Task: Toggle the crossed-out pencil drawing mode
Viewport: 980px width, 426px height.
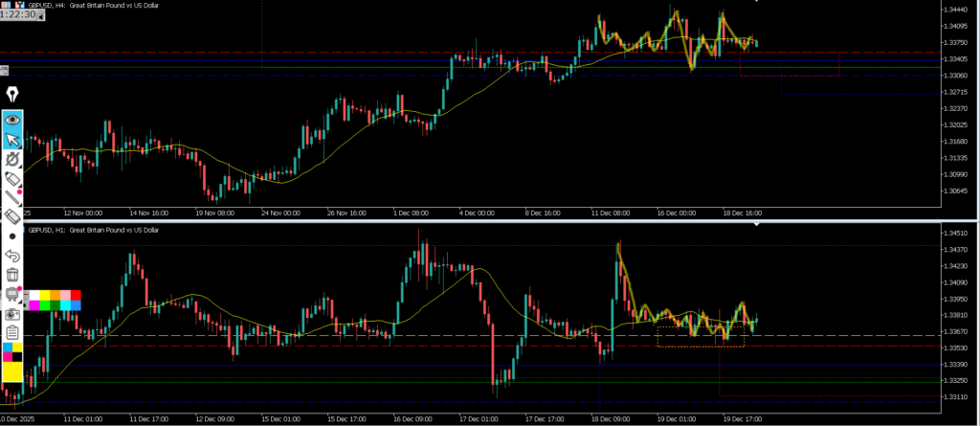Action: coord(12,159)
